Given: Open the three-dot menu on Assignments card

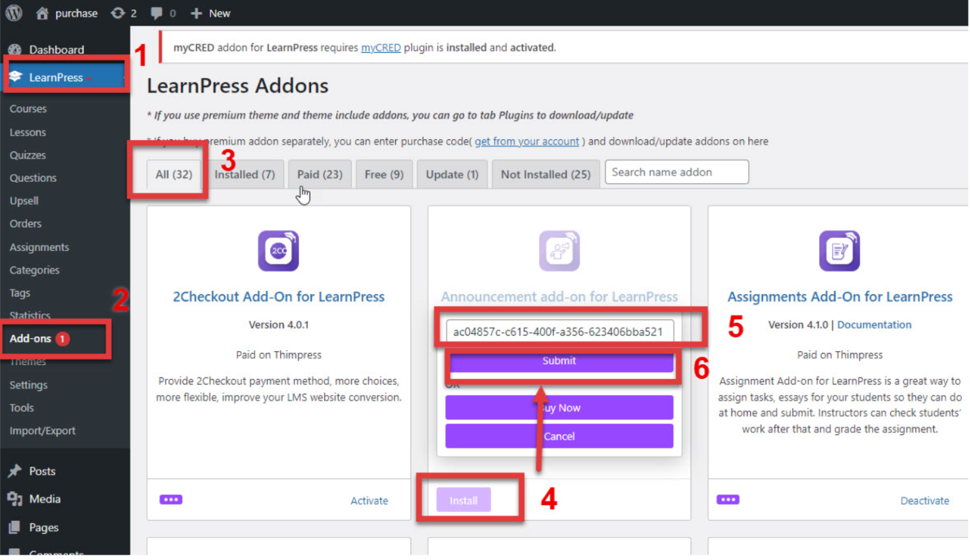Looking at the screenshot, I should 728,500.
